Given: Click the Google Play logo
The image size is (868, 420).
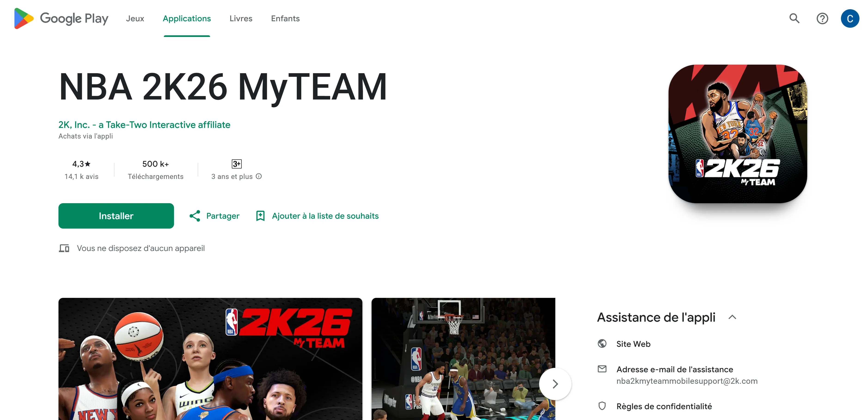Looking at the screenshot, I should (61, 18).
